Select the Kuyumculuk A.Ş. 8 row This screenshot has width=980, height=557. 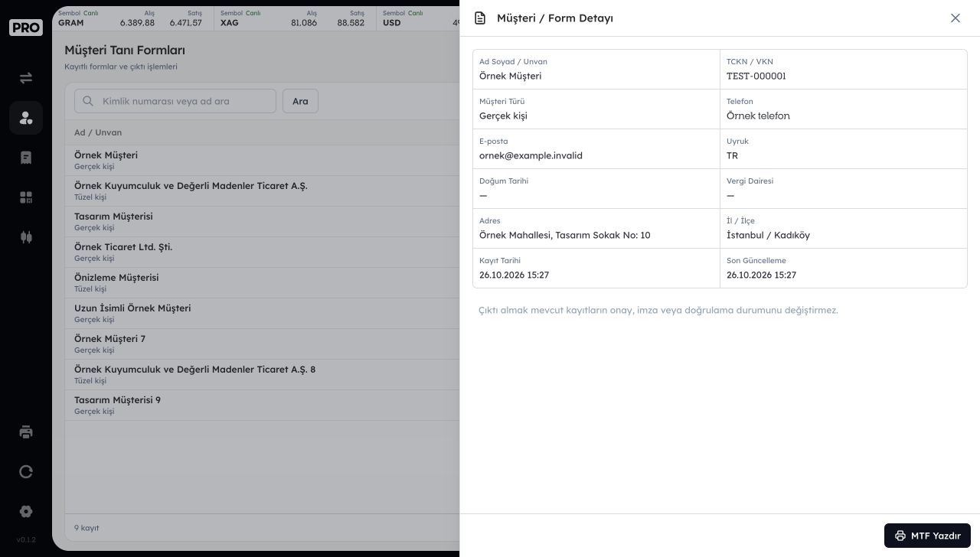pos(262,374)
